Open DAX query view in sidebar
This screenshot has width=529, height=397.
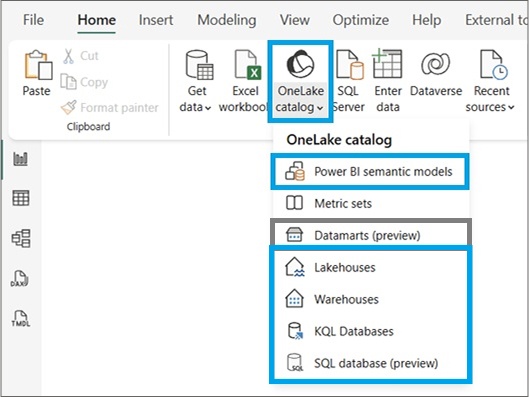click(x=20, y=278)
